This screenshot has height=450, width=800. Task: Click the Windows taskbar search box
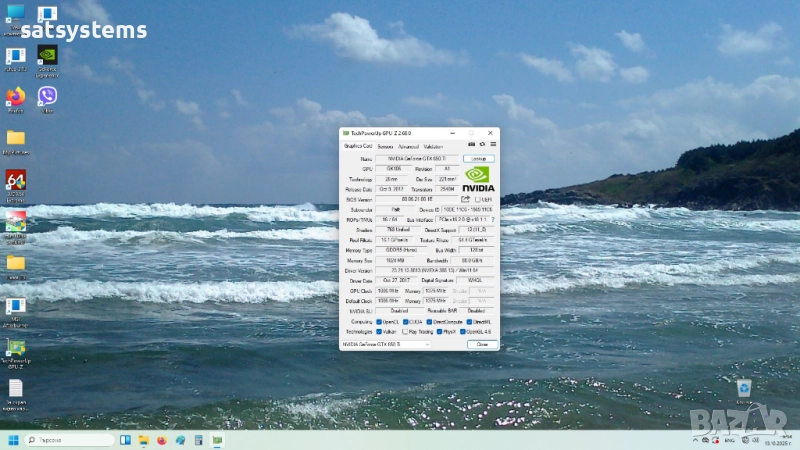(x=68, y=440)
